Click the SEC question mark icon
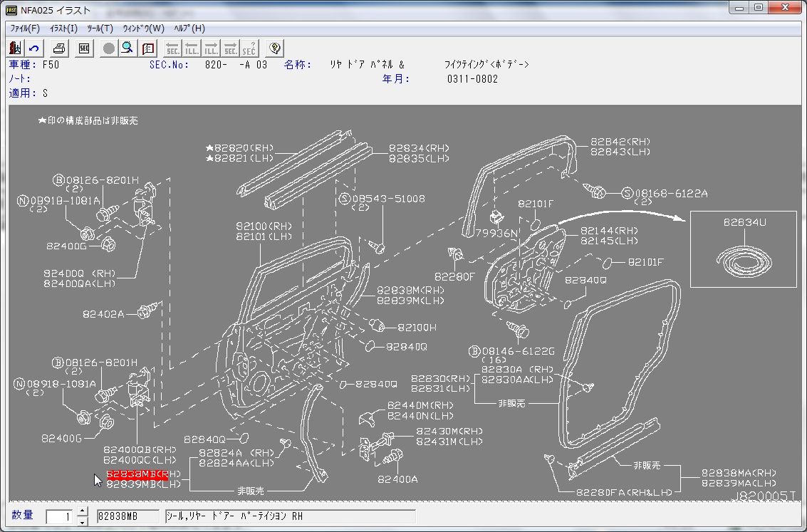The width and height of the screenshot is (807, 532). tap(249, 48)
